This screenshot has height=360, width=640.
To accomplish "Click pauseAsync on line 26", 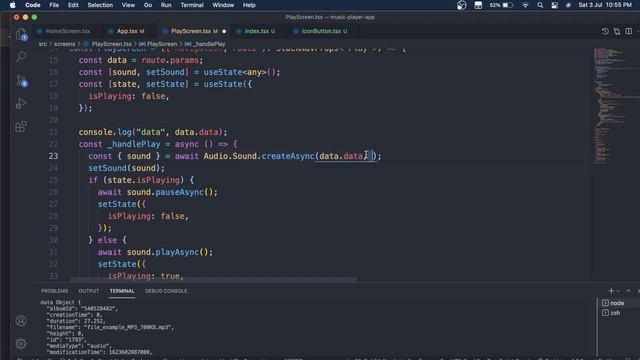I will click(179, 192).
